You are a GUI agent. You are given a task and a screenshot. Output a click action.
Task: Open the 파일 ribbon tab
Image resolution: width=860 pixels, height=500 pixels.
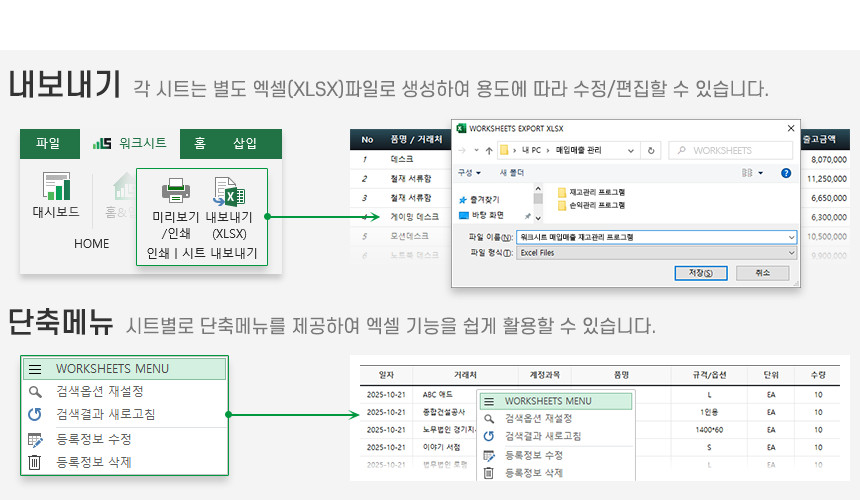tap(47, 144)
